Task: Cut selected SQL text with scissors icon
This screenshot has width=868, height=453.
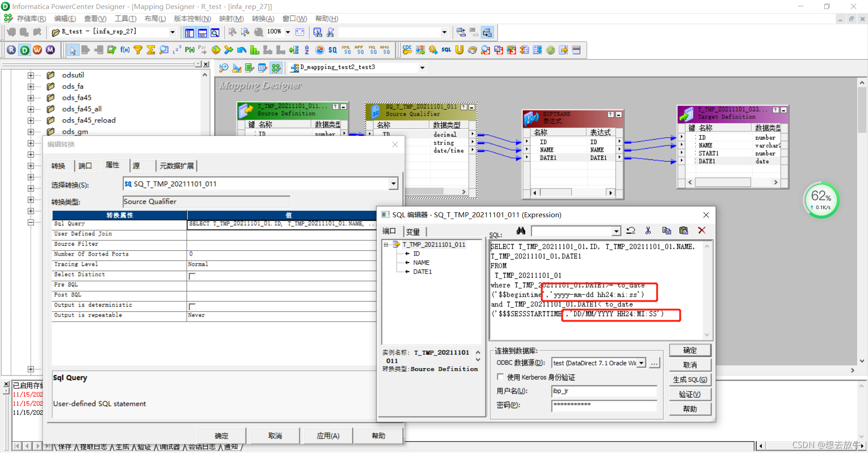Action: (x=648, y=231)
